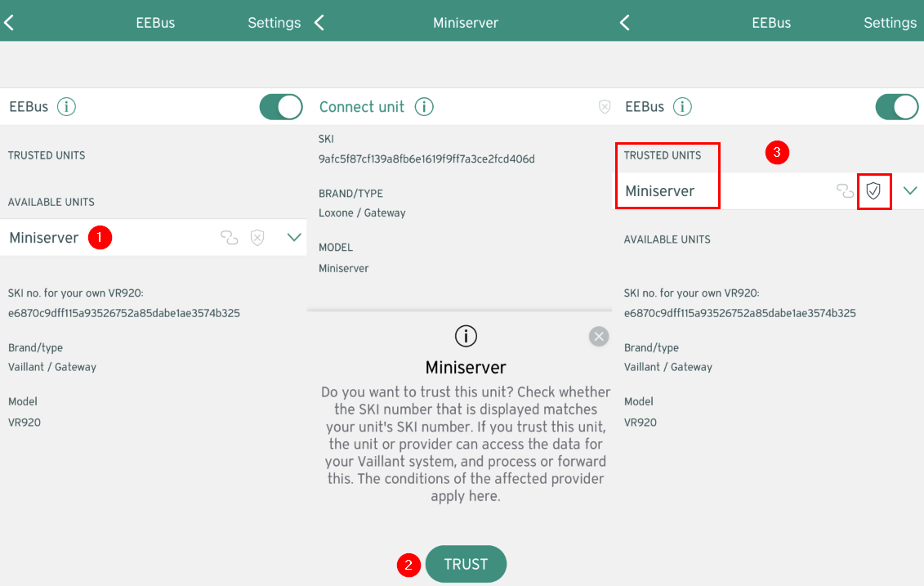924x586 pixels.
Task: Show EEBus info on right screen
Action: [682, 107]
